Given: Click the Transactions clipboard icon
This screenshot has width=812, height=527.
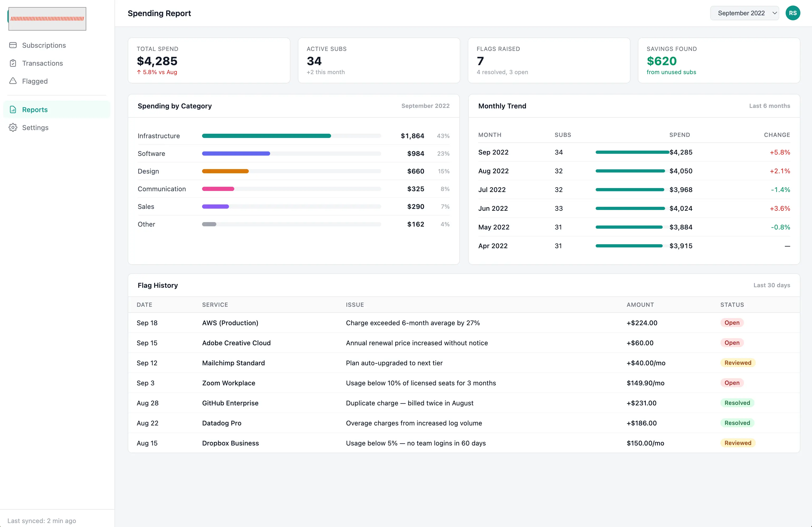Looking at the screenshot, I should 13,63.
